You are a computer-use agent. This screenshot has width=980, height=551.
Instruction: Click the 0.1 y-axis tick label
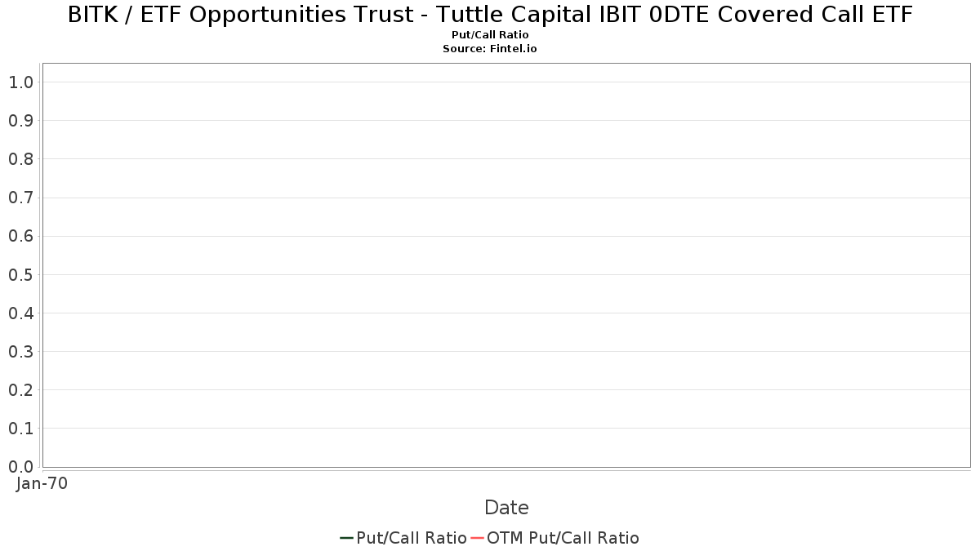(x=20, y=429)
